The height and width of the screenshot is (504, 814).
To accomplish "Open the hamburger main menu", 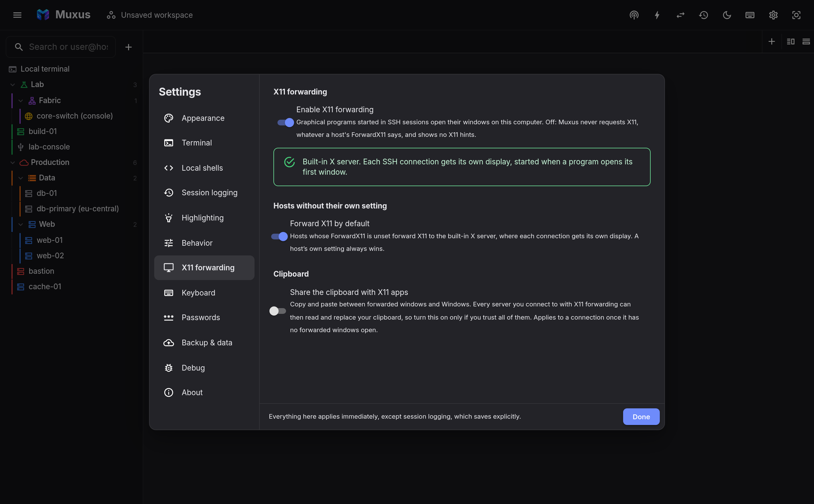I will [x=17, y=15].
